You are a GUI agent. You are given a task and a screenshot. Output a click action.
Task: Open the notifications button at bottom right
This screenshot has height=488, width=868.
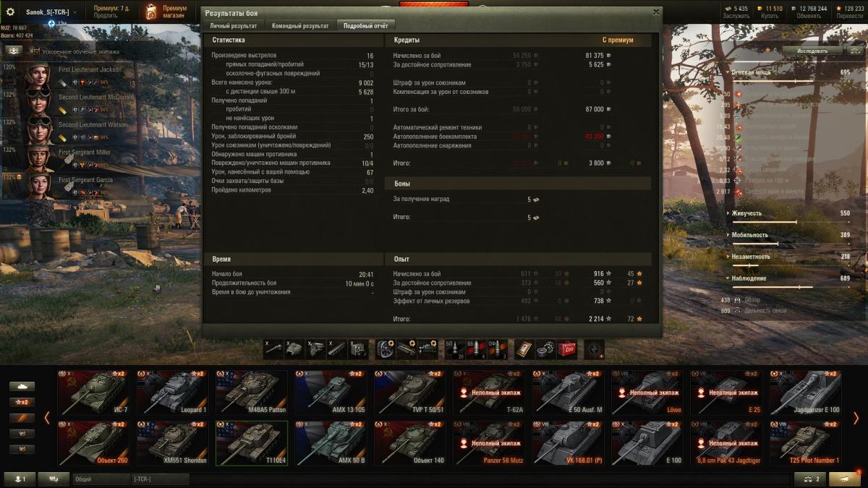845,479
